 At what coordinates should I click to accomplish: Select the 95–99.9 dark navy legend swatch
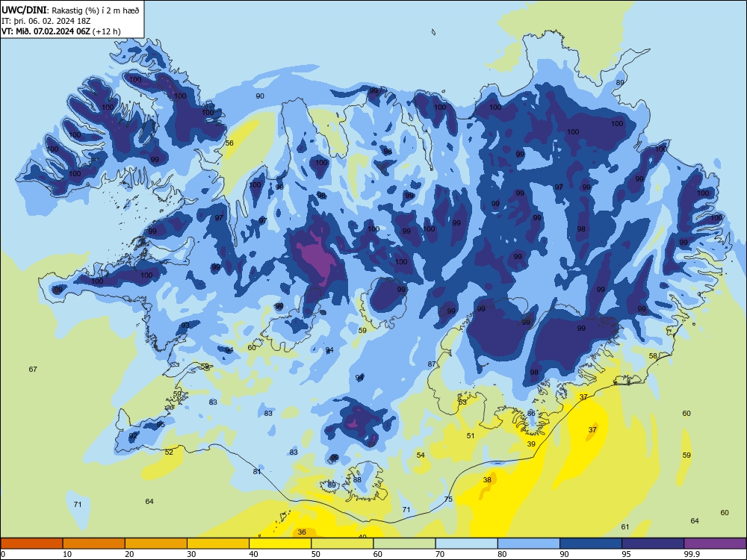click(x=653, y=544)
